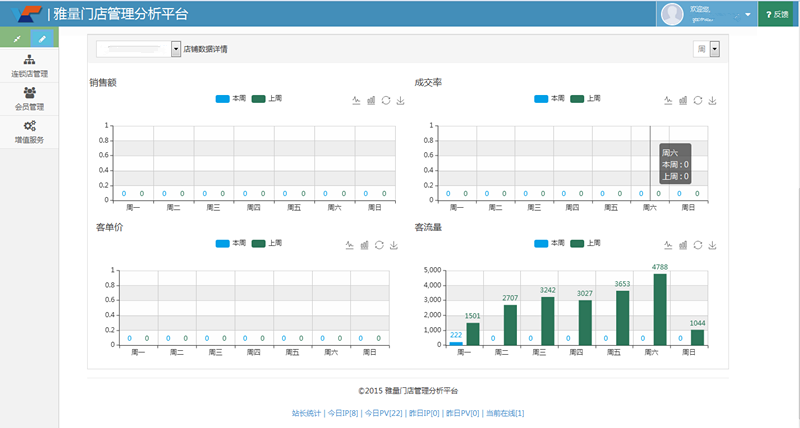Download the 客流量 chart image
800x428 pixels.
coord(713,244)
